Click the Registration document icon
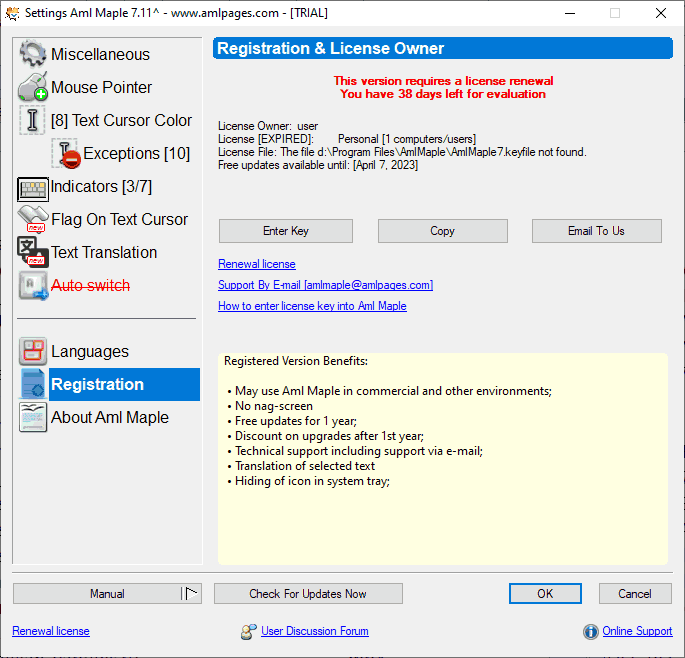 coord(33,384)
